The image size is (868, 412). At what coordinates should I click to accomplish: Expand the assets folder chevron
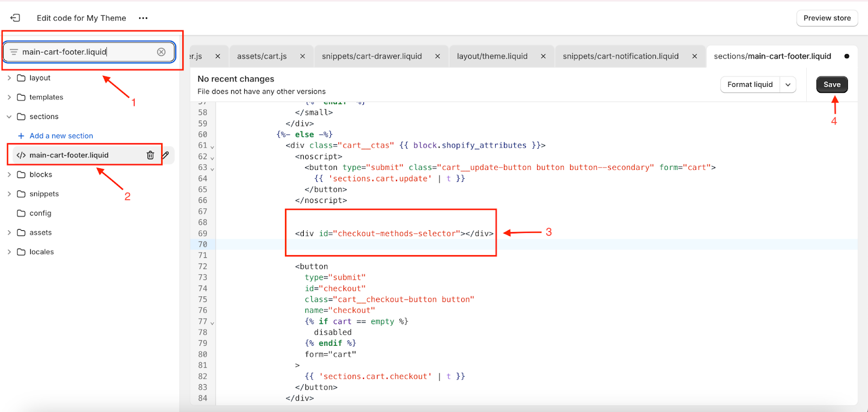(9, 232)
